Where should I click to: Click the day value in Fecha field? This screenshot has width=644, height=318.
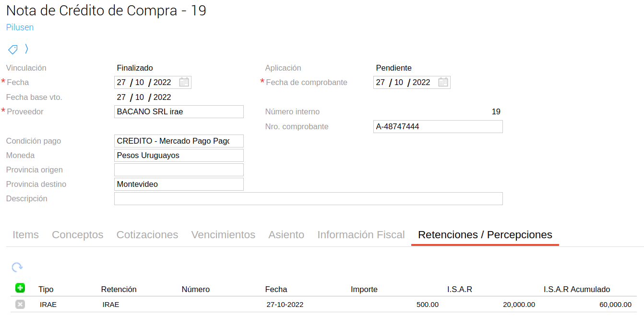pos(121,83)
